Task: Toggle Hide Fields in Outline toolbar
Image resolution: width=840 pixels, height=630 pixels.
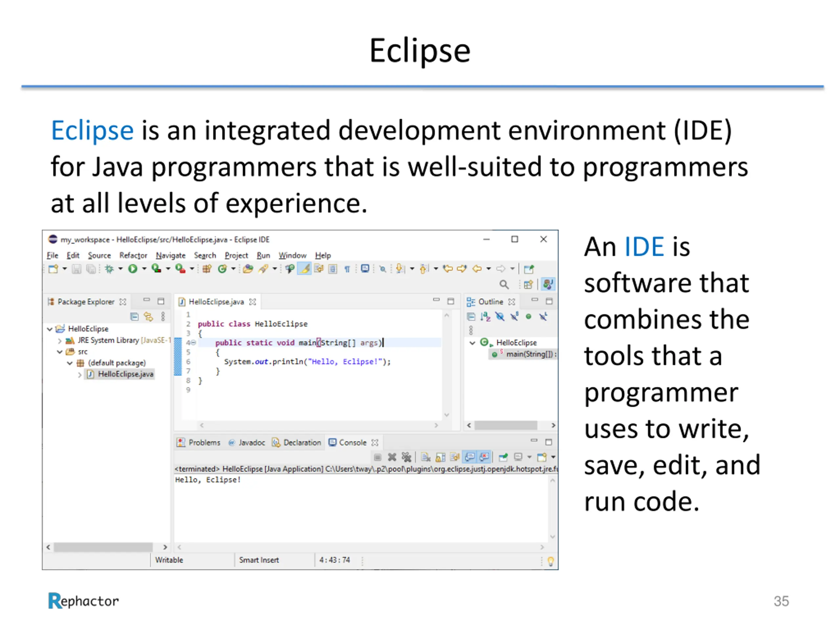Action: click(500, 316)
